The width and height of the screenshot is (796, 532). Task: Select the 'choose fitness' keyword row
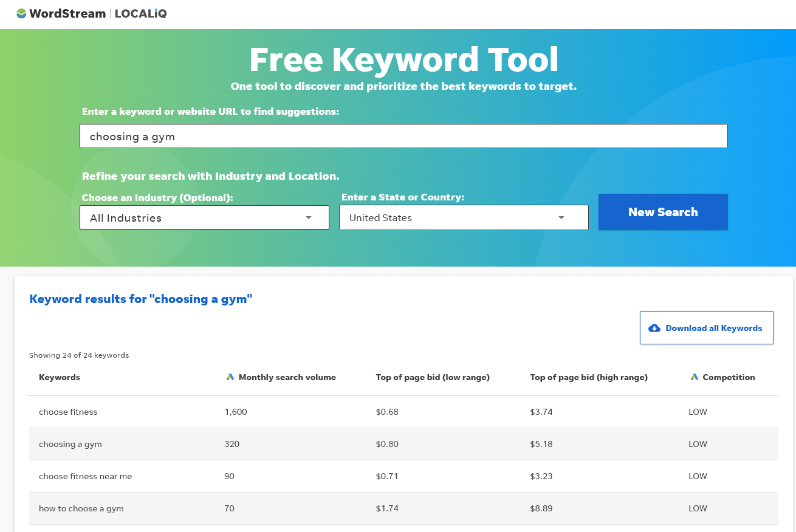point(67,412)
